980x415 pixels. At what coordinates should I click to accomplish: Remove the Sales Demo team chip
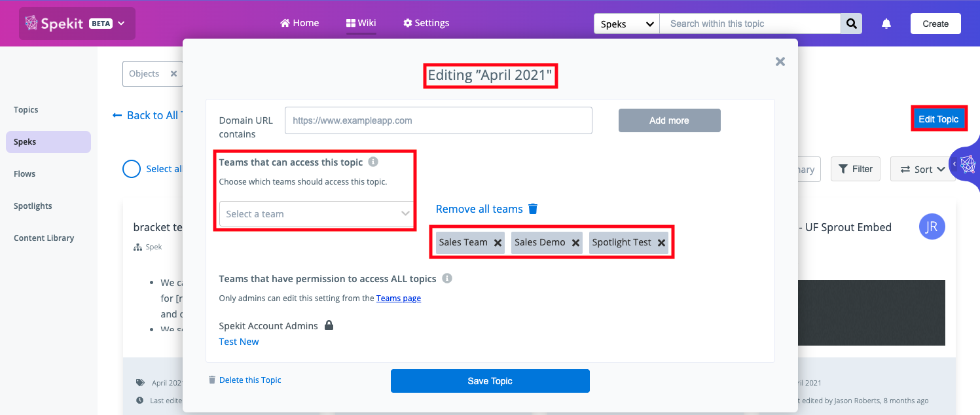pos(575,243)
